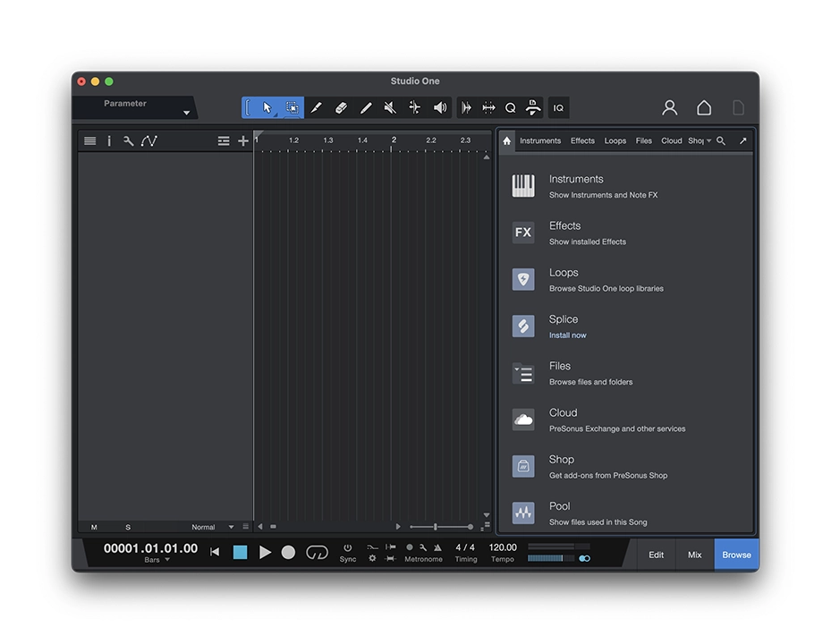This screenshot has width=831, height=644.
Task: Open the Parameter dropdown
Action: tap(186, 113)
